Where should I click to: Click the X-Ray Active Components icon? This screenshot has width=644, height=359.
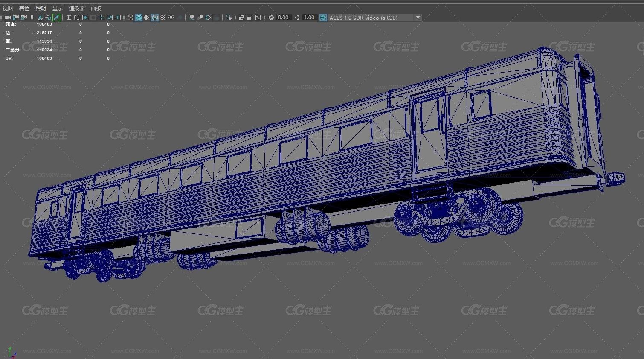pyautogui.click(x=250, y=18)
